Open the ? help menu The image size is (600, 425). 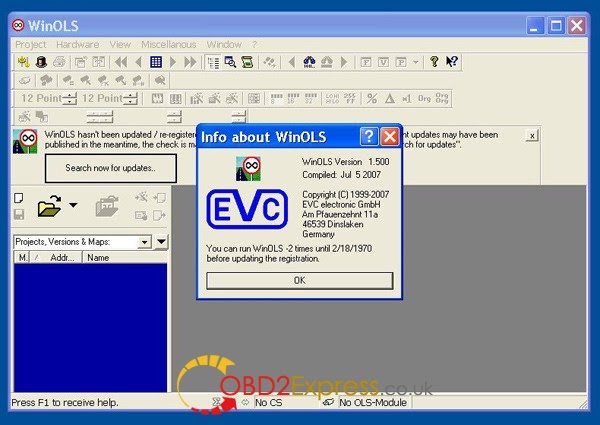(254, 45)
